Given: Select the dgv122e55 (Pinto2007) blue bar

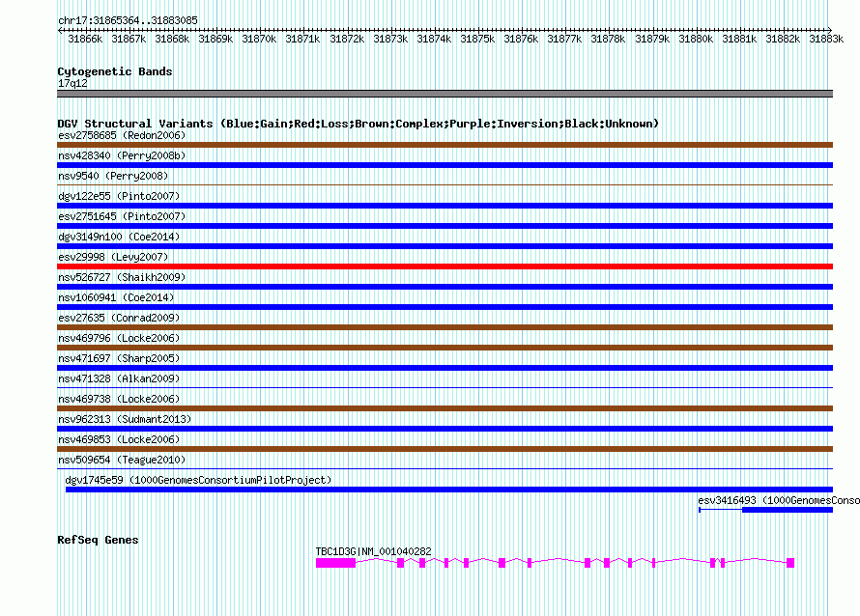Looking at the screenshot, I should [x=444, y=206].
